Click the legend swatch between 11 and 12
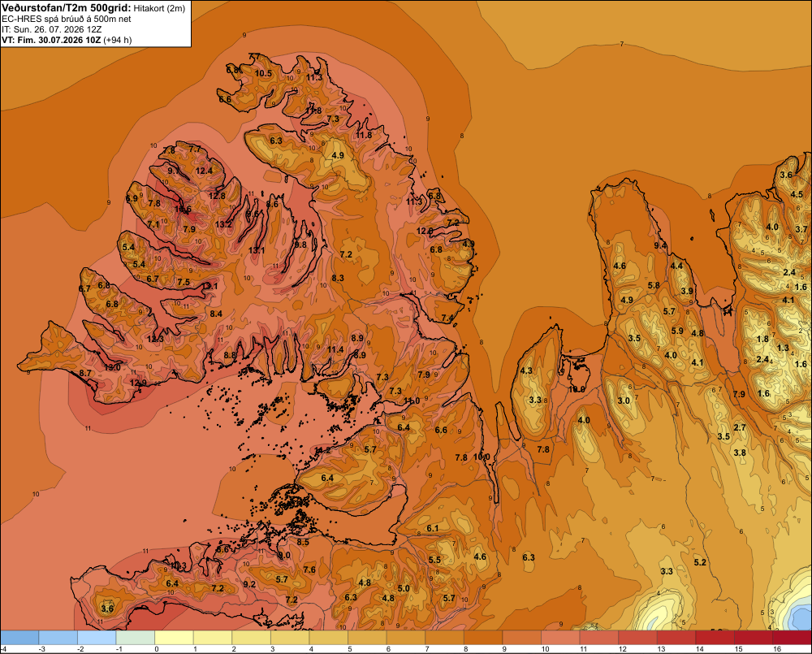Image resolution: width=812 pixels, height=654 pixels. [x=598, y=638]
